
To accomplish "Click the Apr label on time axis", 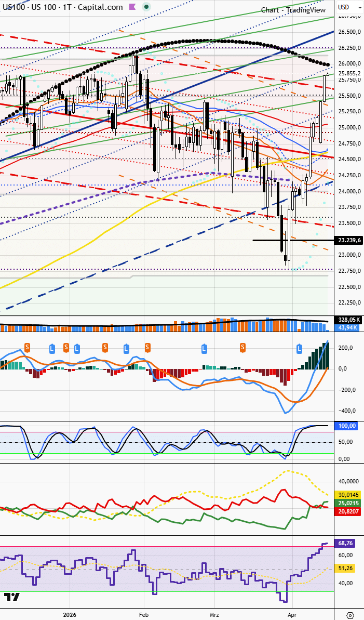I will tap(292, 615).
